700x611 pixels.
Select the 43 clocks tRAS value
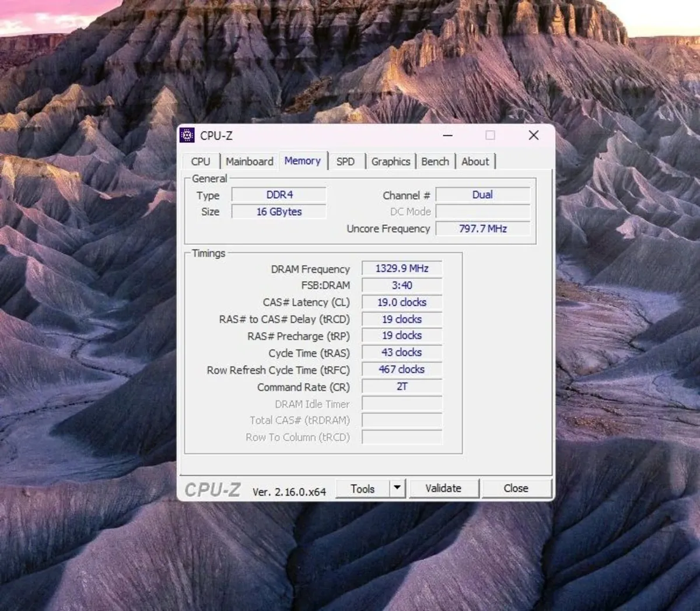(402, 353)
